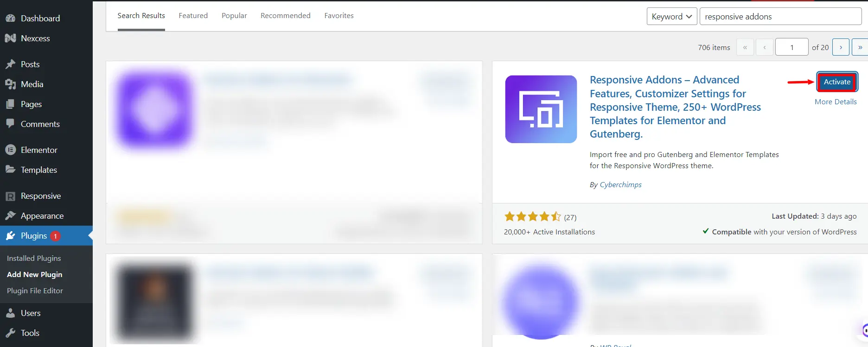Open Add New Plugin submenu item
Screen dimensions: 868x347
pyautogui.click(x=35, y=275)
